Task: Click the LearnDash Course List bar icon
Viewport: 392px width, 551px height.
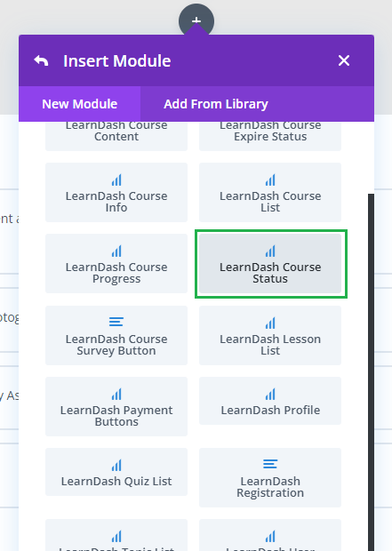Action: (x=270, y=180)
